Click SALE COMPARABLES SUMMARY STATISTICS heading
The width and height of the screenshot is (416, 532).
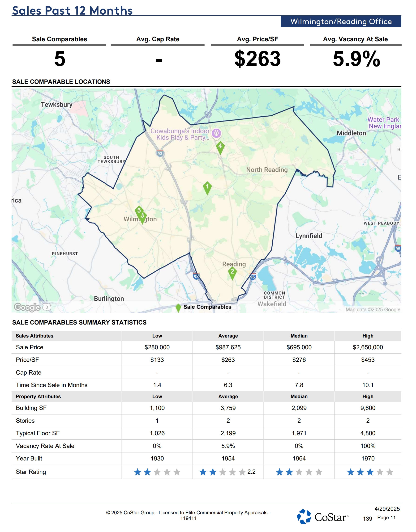[x=79, y=322]
